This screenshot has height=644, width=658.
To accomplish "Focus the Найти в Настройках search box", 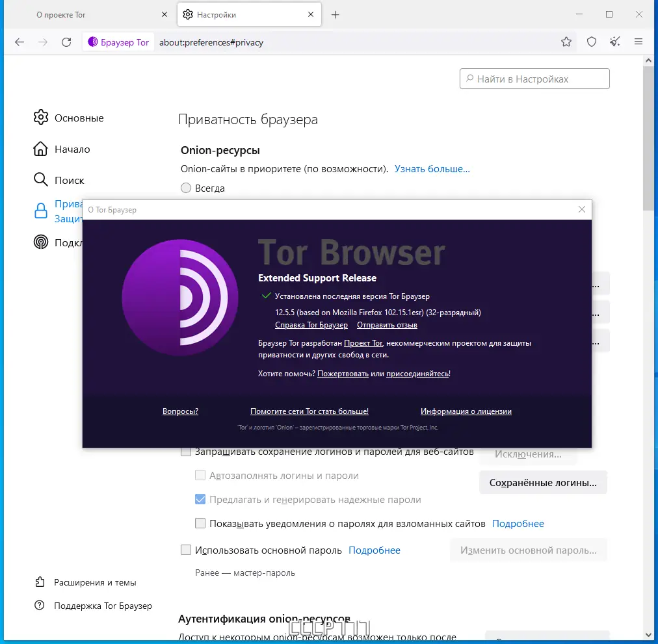I will tap(534, 79).
